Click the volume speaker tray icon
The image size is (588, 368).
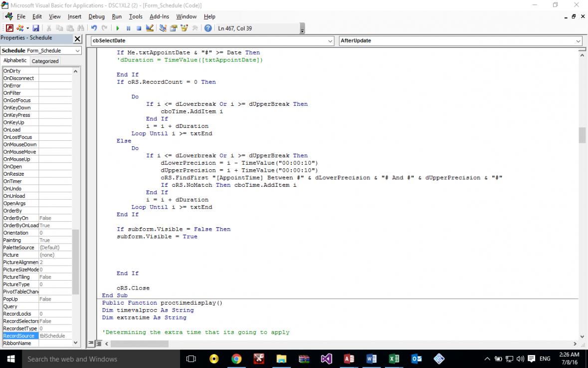(x=520, y=359)
